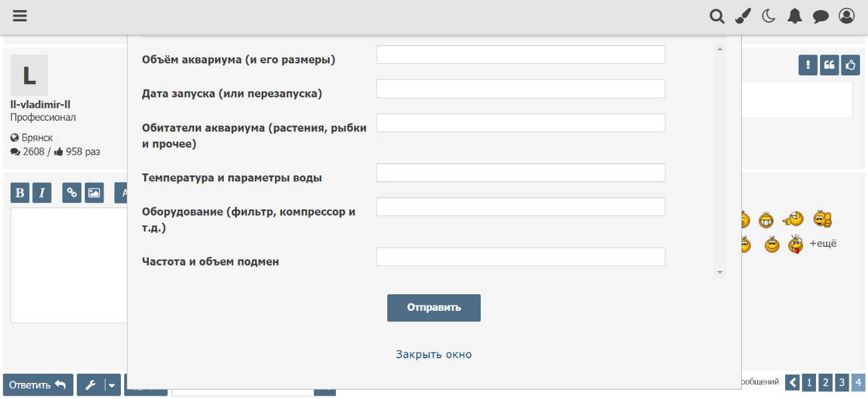The width and height of the screenshot is (868, 399).
Task: Apply bold formatting in editor
Action: click(20, 193)
